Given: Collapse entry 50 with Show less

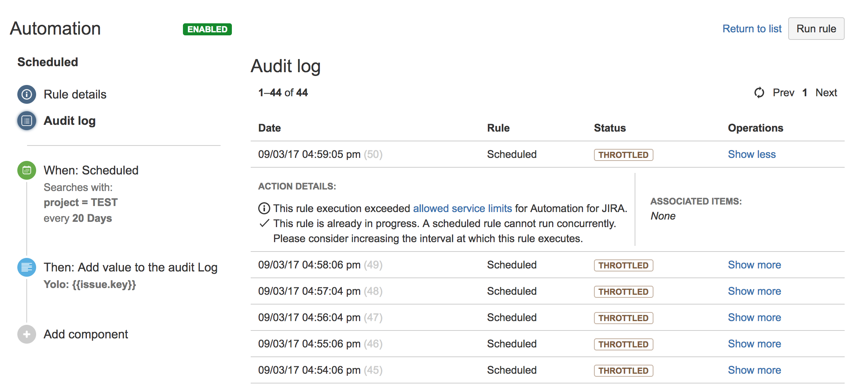Looking at the screenshot, I should (751, 154).
